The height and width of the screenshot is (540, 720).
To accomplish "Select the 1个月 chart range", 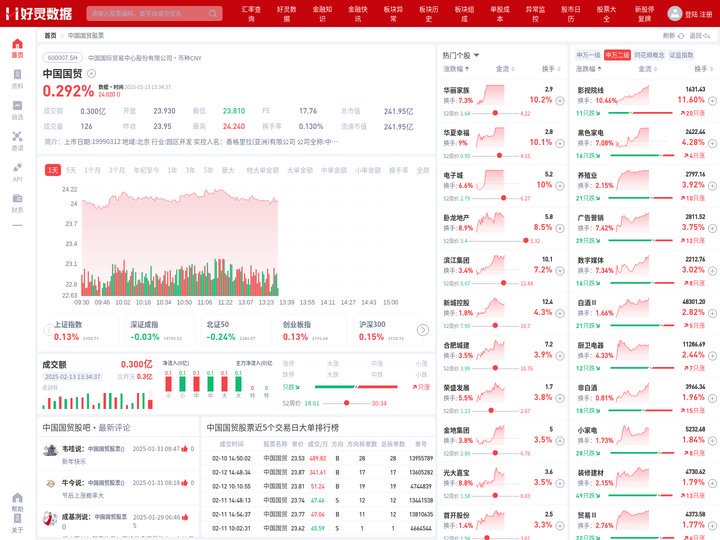I will [92, 170].
